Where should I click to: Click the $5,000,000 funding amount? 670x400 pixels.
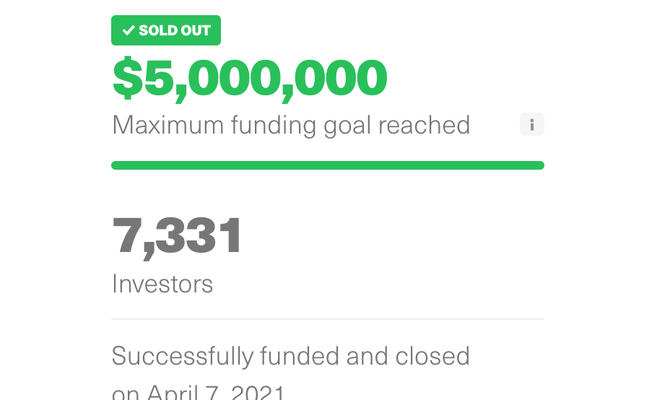pos(250,79)
